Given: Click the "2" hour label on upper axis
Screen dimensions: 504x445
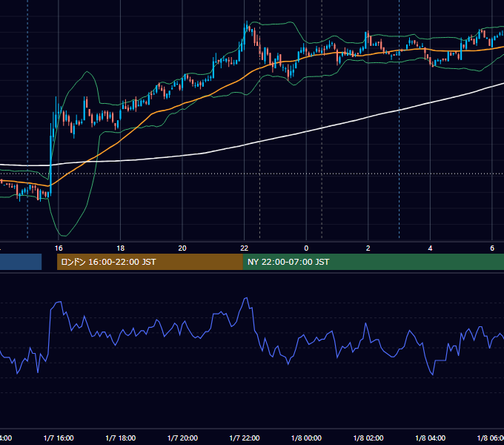Looking at the screenshot, I should (368, 248).
